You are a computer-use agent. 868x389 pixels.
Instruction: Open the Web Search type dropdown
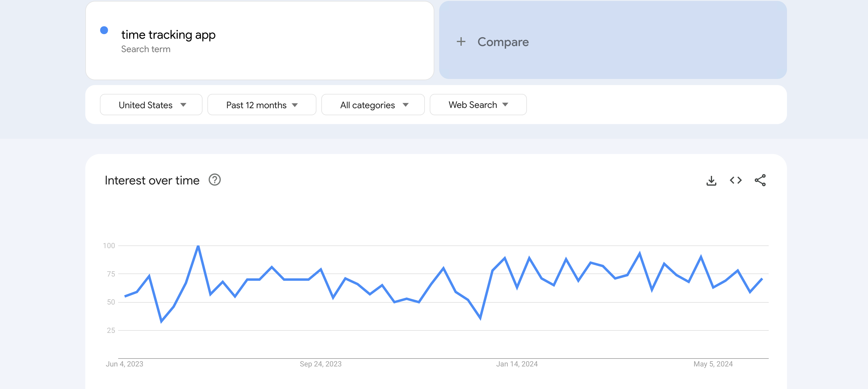478,105
